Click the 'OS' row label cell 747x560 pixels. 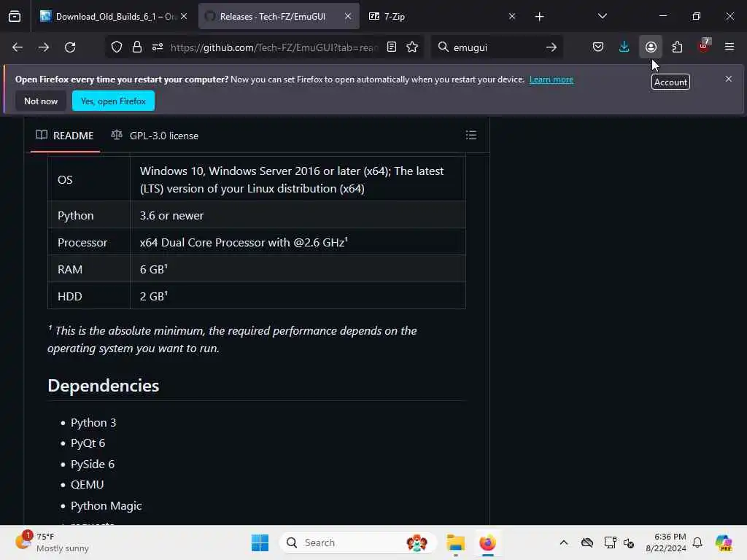pos(89,179)
